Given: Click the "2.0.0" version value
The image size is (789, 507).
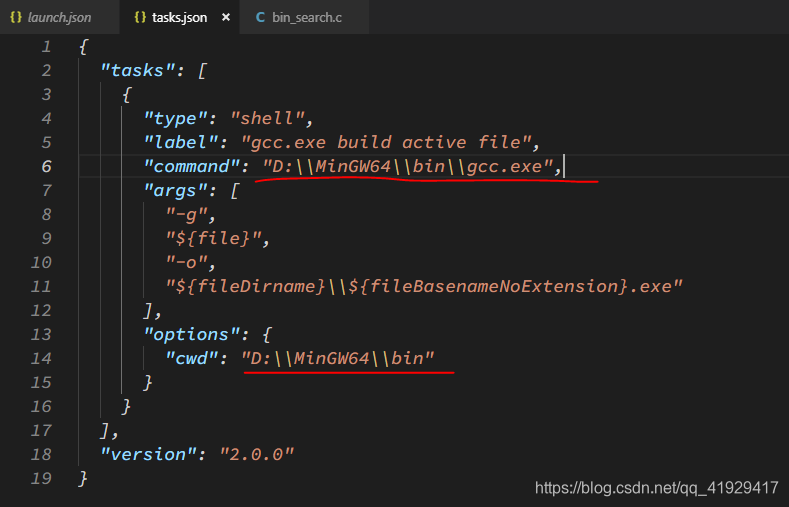Looking at the screenshot, I should [257, 455].
